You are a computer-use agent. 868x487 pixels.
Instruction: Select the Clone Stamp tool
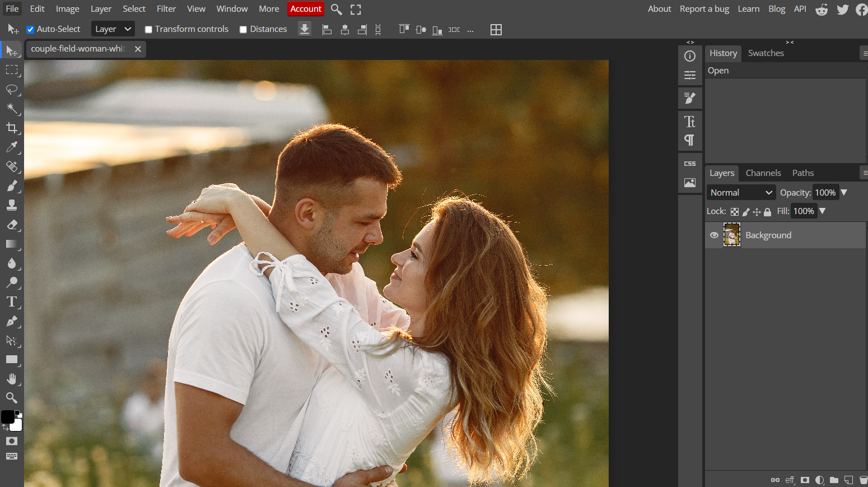pos(12,205)
